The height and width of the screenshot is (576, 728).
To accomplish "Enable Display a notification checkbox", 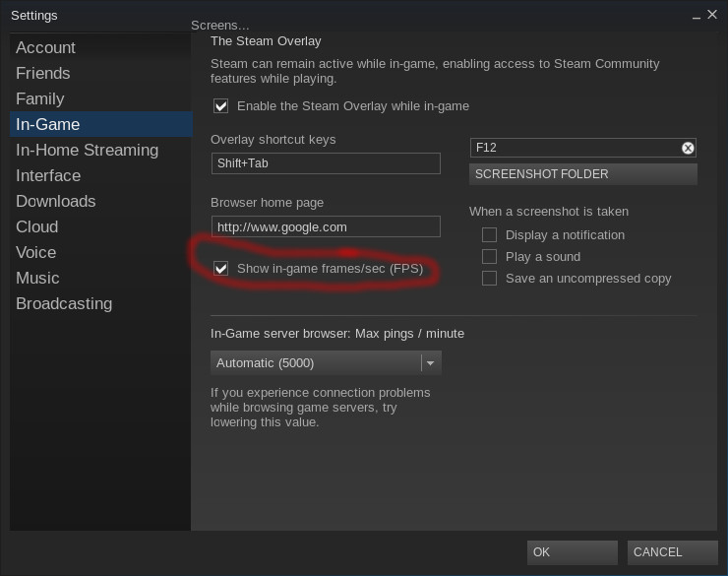I will [x=489, y=235].
